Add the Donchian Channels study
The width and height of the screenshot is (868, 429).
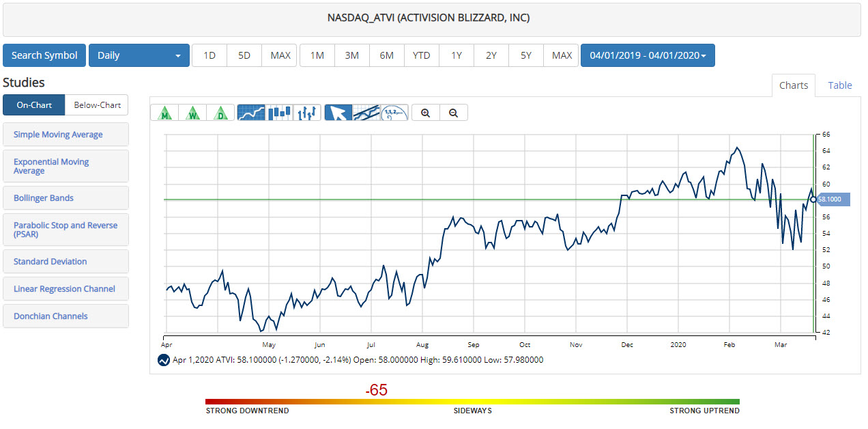tap(66, 316)
